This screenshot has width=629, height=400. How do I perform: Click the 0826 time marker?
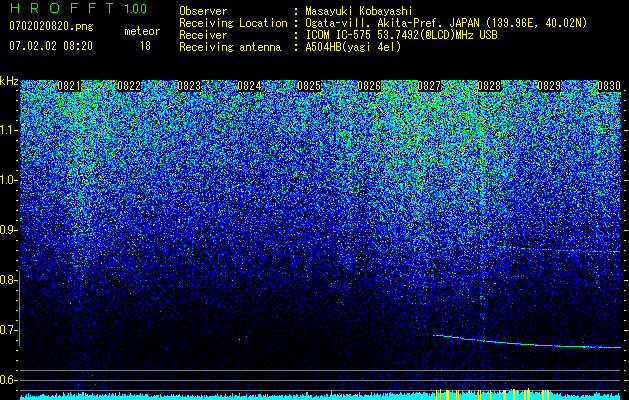coord(369,86)
